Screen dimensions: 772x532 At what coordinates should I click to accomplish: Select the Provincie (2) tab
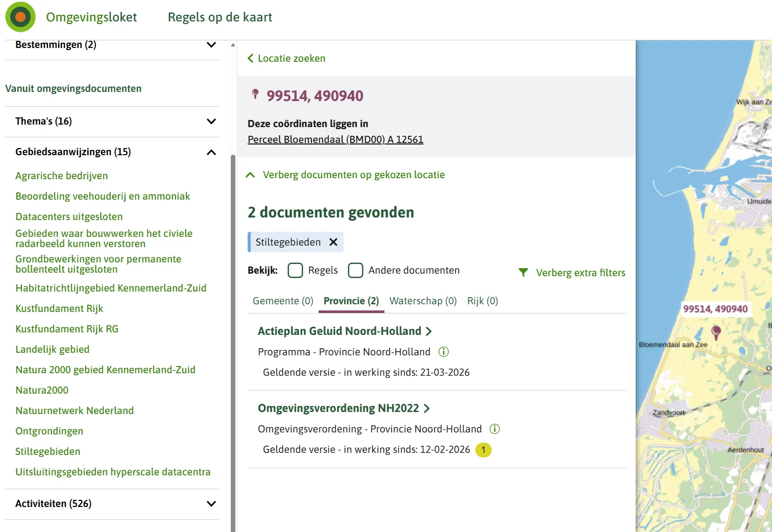coord(351,301)
